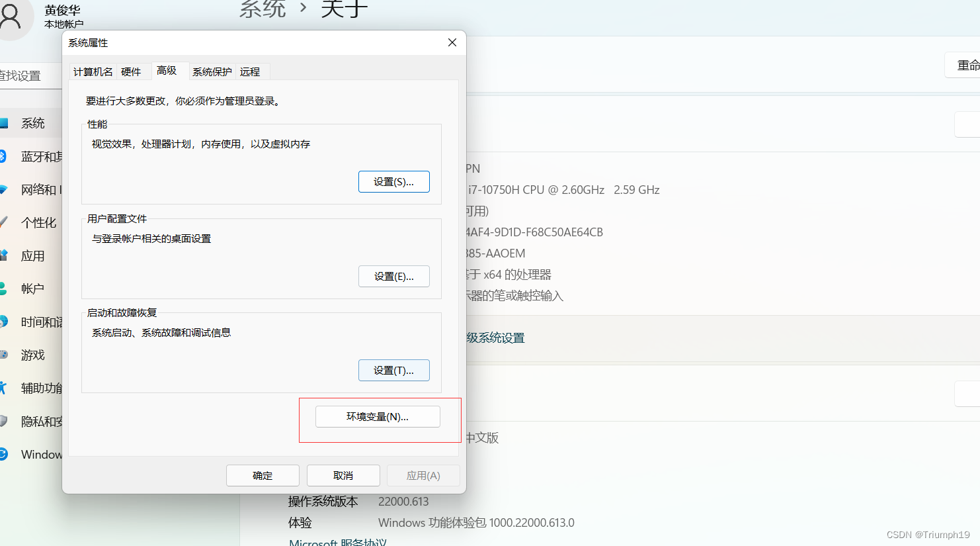
Task: Click the device ID text ending F68C50AE64CB
Action: tap(534, 232)
